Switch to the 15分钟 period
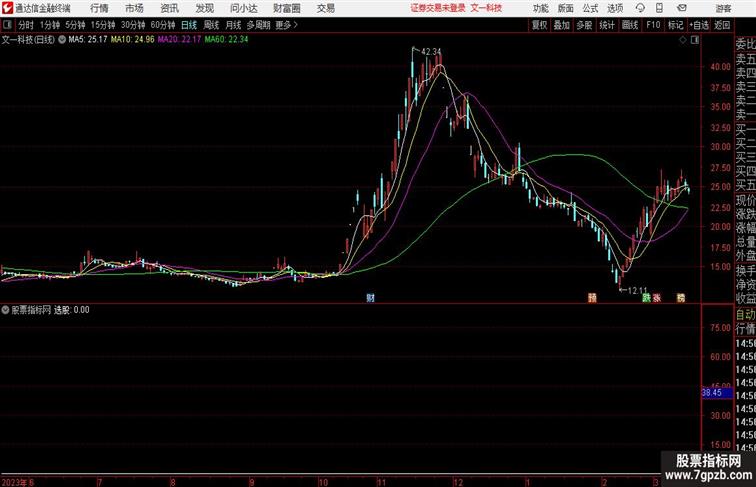Viewport: 756px width, 487px height. pos(103,25)
